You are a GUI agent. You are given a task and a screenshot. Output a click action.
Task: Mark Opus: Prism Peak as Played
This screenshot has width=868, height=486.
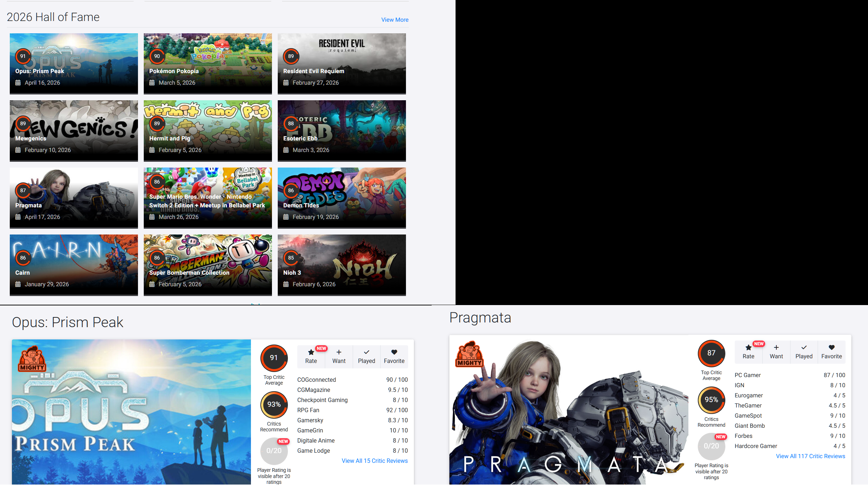366,356
